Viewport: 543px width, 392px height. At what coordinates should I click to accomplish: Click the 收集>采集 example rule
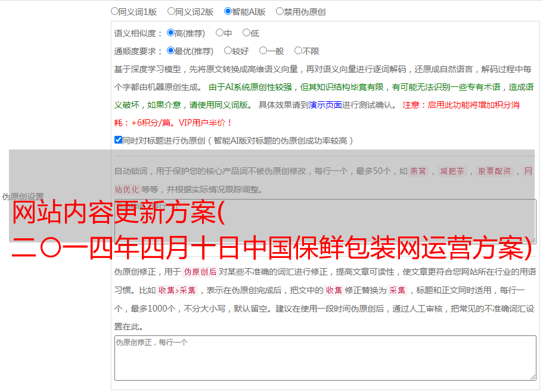[177, 290]
